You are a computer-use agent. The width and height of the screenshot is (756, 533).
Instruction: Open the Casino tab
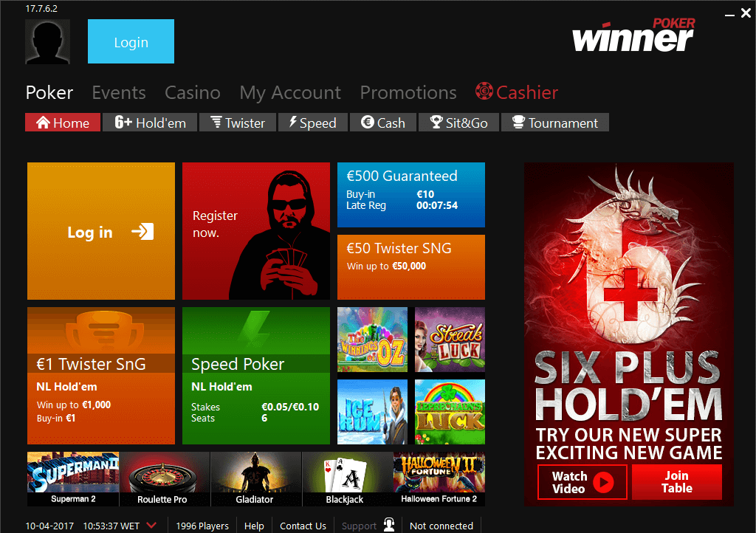[x=193, y=92]
